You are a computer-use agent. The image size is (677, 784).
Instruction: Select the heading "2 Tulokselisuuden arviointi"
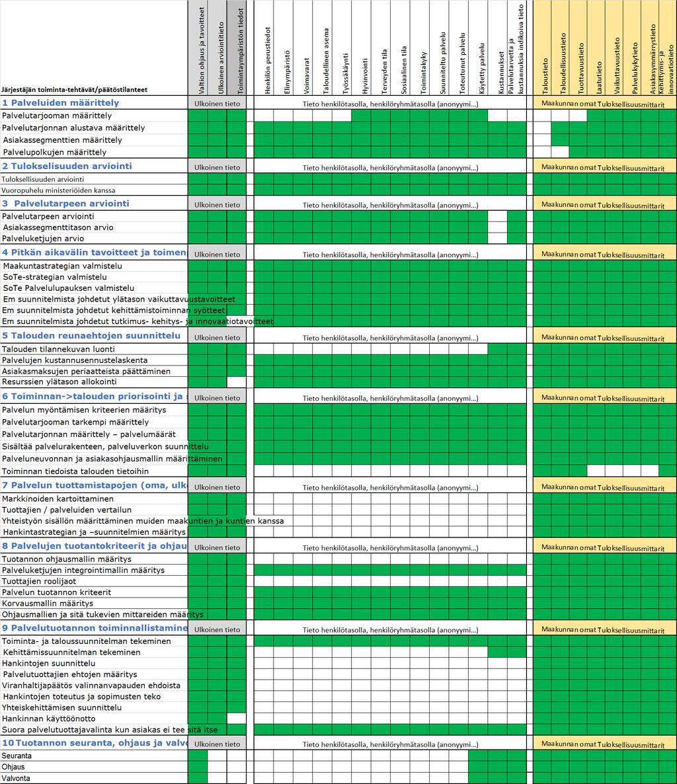tap(67, 166)
